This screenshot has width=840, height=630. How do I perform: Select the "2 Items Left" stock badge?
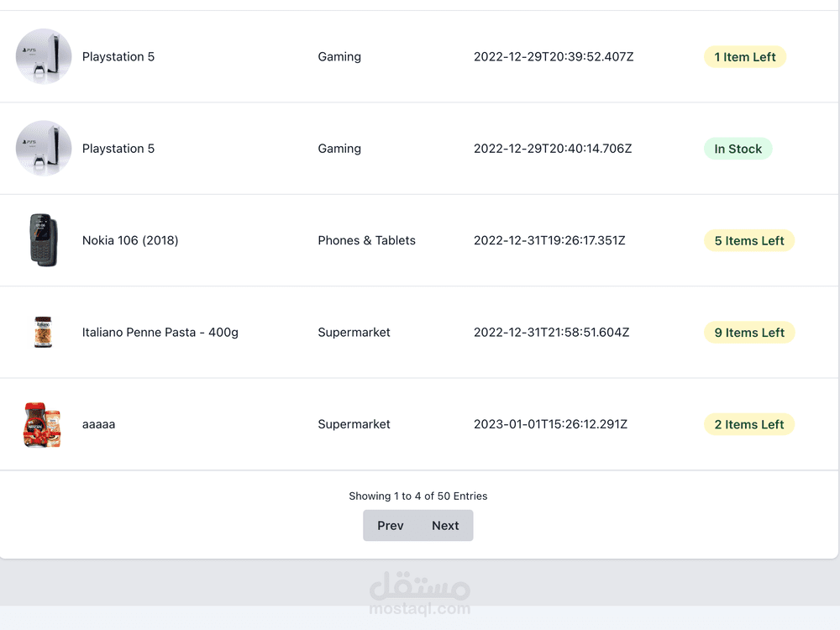748,424
